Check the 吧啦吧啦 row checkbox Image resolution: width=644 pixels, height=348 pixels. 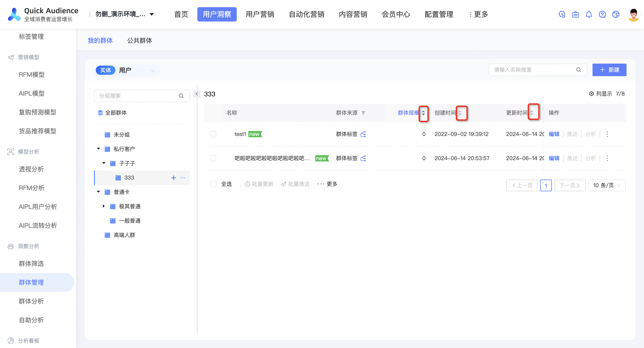pyautogui.click(x=213, y=158)
